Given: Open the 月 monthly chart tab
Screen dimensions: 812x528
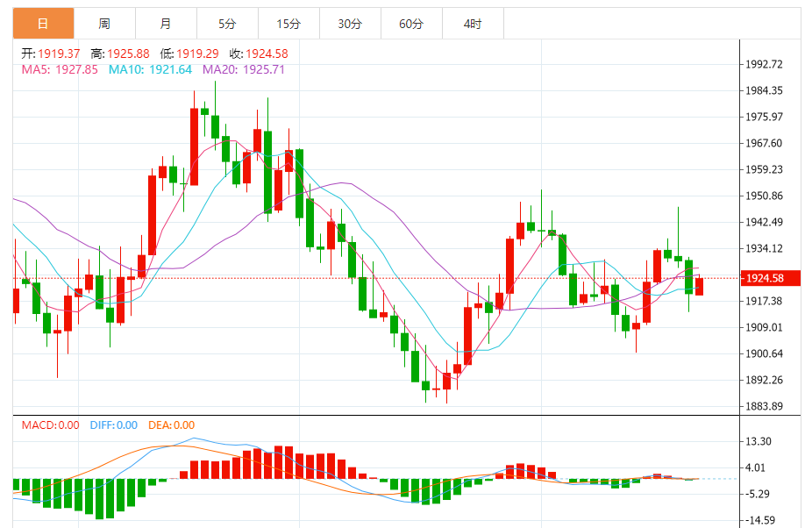Looking at the screenshot, I should pyautogui.click(x=166, y=24).
